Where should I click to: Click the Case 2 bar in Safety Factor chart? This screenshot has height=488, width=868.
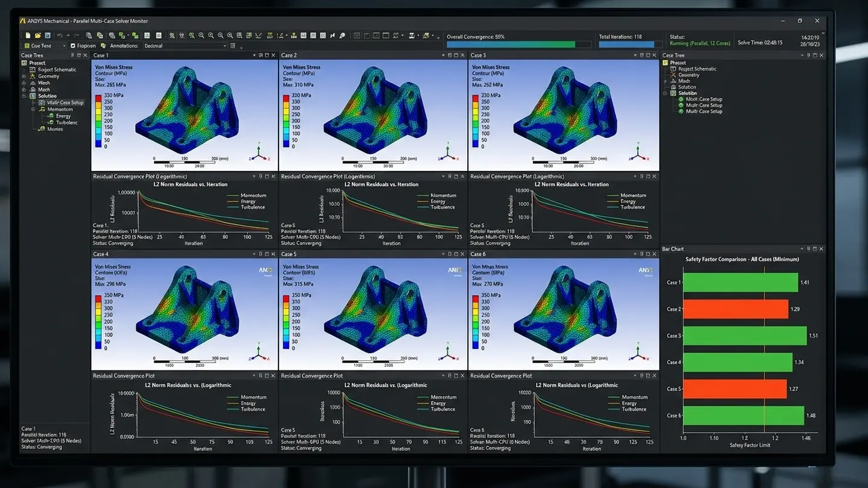735,309
